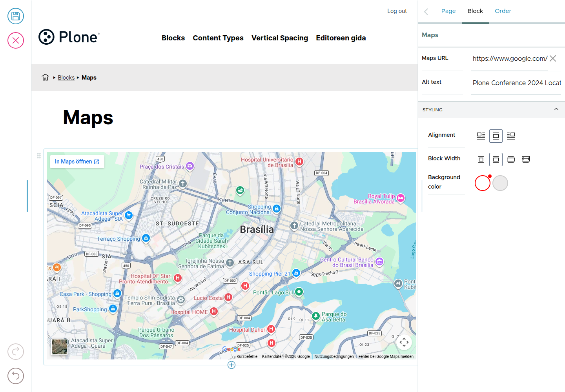Click the redo arrow icon
565x392 pixels.
[16, 352]
